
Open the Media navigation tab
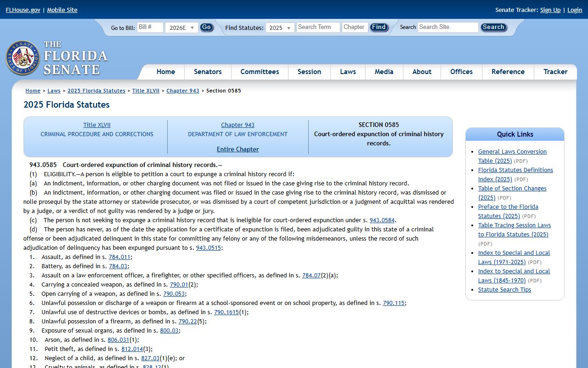pyautogui.click(x=384, y=72)
